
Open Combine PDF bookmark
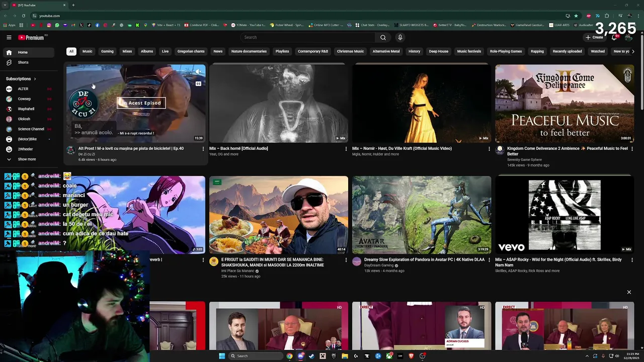tap(201, 25)
